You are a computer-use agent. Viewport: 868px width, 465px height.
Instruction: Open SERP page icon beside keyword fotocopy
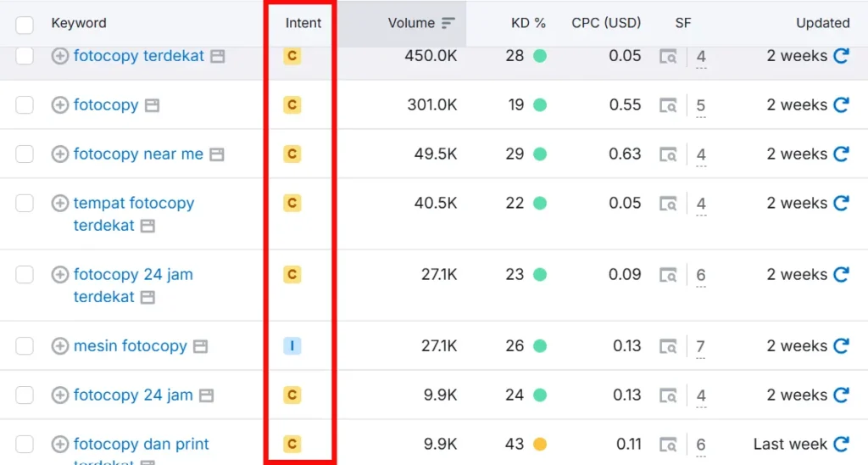pyautogui.click(x=153, y=105)
